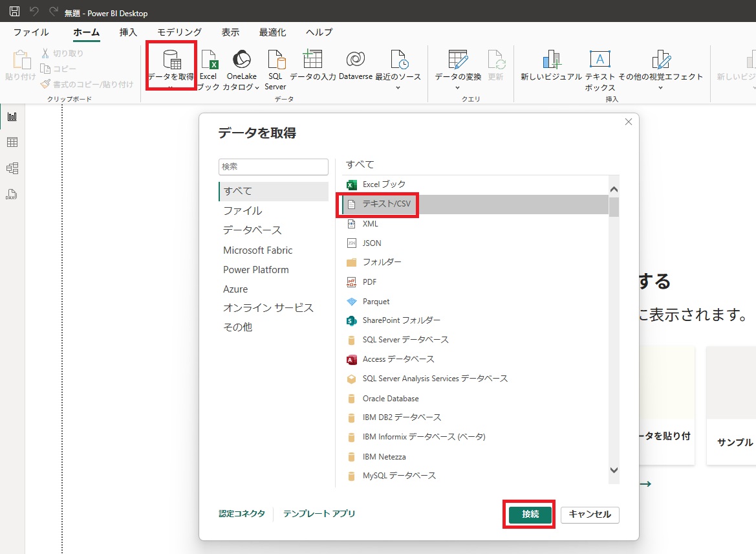This screenshot has width=756, height=554.
Task: Select the 挿入 ribbon tab
Action: (x=128, y=32)
